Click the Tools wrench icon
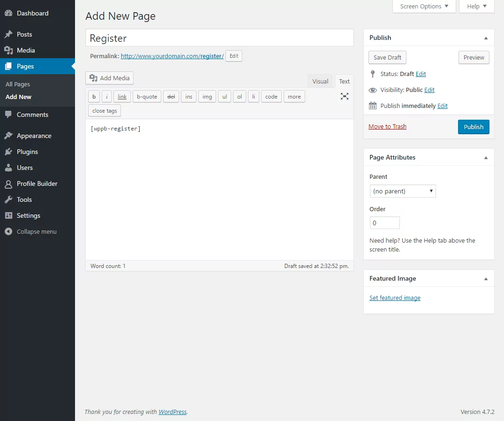This screenshot has width=504, height=421. (8, 199)
